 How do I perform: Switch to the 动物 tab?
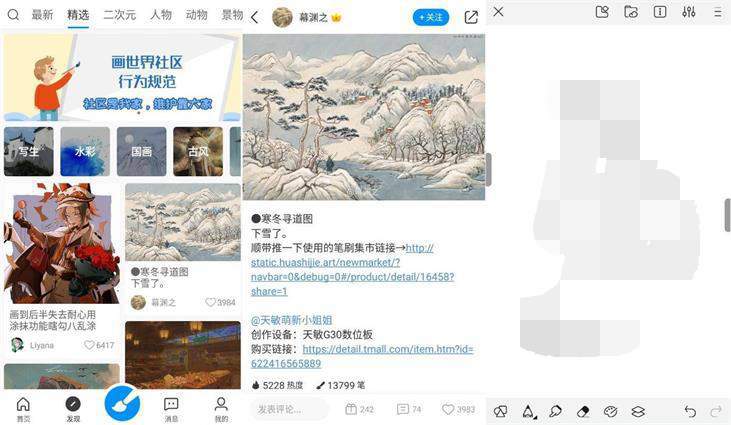tap(196, 15)
